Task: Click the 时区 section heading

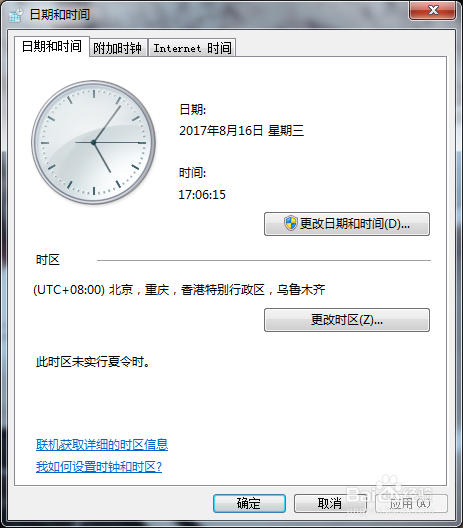Action: (48, 260)
